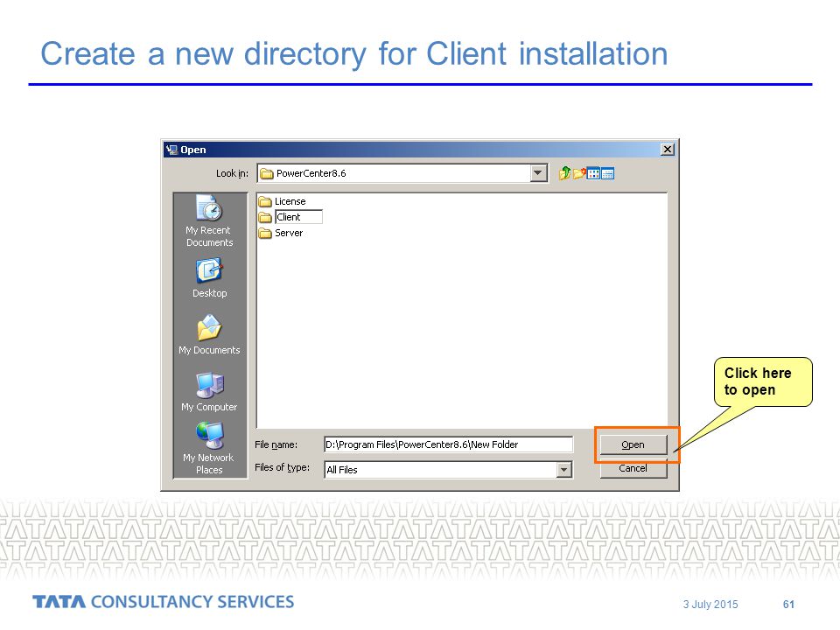The image size is (840, 630).
Task: Close the Open dialog window
Action: pos(668,150)
